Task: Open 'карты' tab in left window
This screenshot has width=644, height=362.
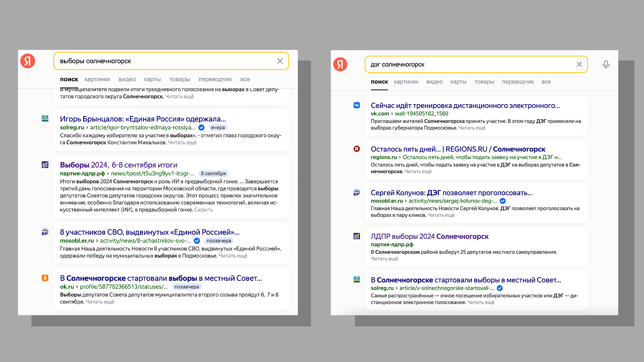Action: [x=152, y=79]
